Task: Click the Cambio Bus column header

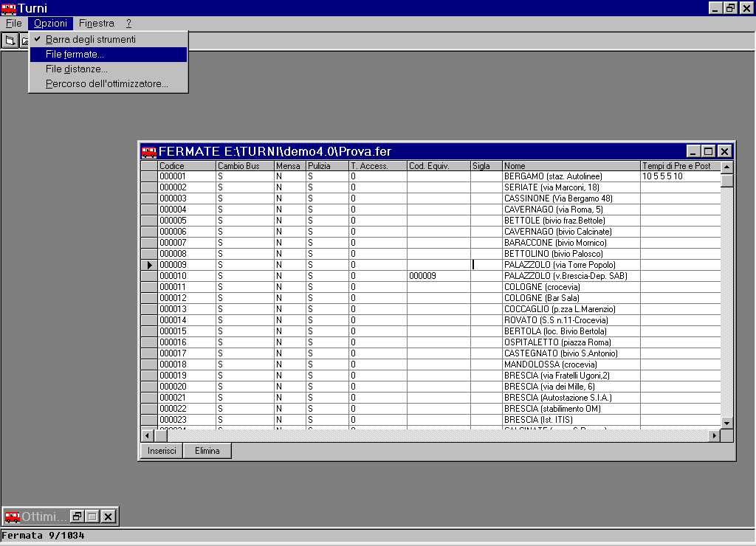Action: pyautogui.click(x=245, y=166)
